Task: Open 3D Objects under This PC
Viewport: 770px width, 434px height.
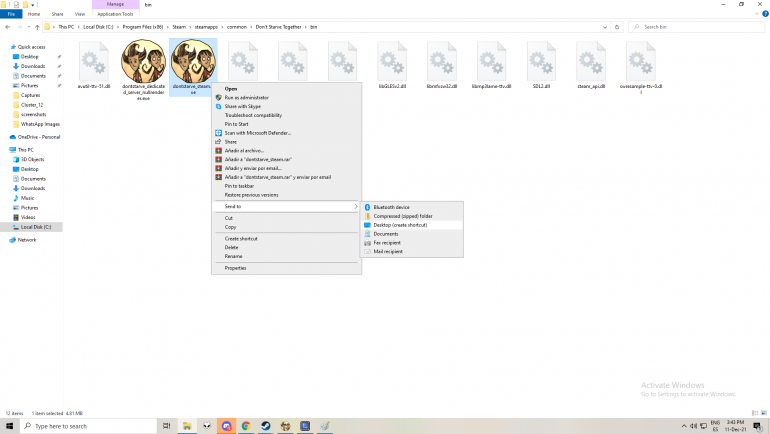Action: coord(32,160)
